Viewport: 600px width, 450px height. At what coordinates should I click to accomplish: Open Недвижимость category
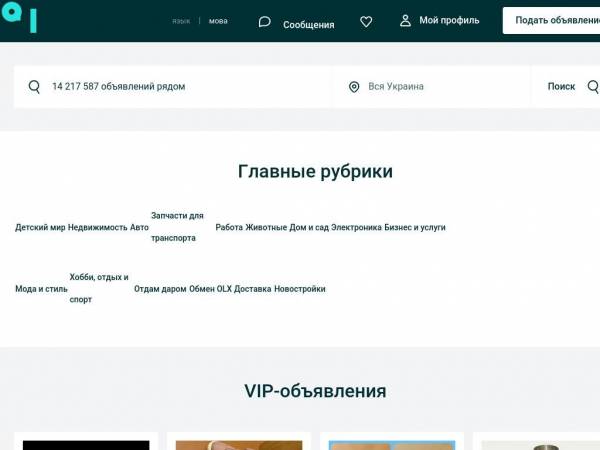click(x=98, y=227)
